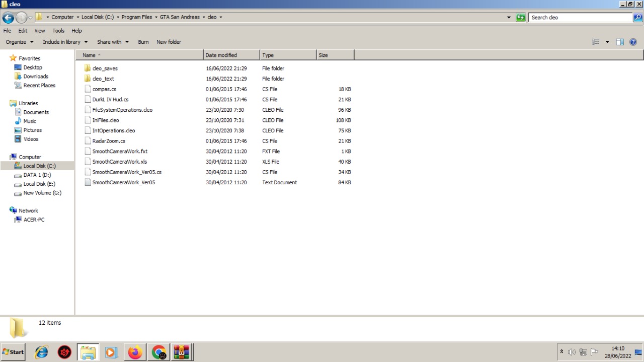
Task: Click the Forward navigation arrow
Action: point(21,18)
